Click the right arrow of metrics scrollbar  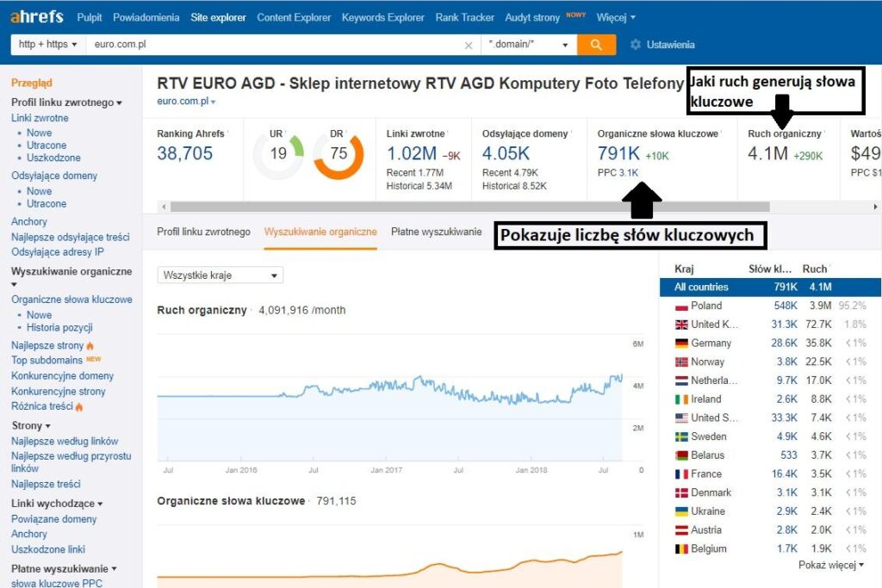pos(875,207)
